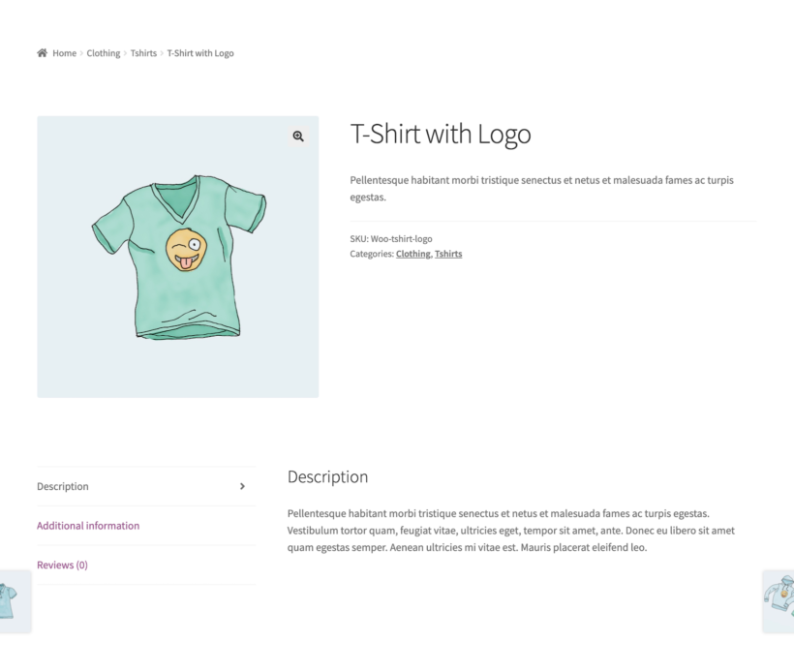Select the Description tab
The image size is (794, 672).
click(x=63, y=487)
